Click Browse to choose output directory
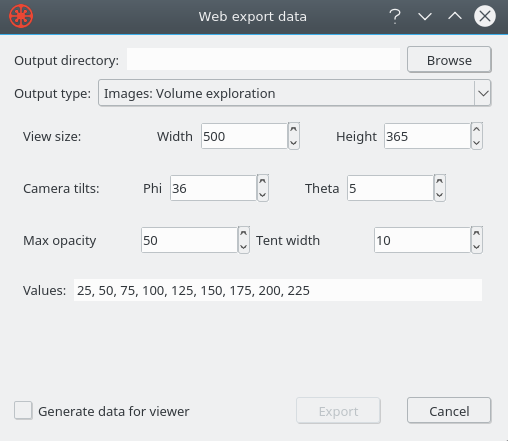 (449, 60)
